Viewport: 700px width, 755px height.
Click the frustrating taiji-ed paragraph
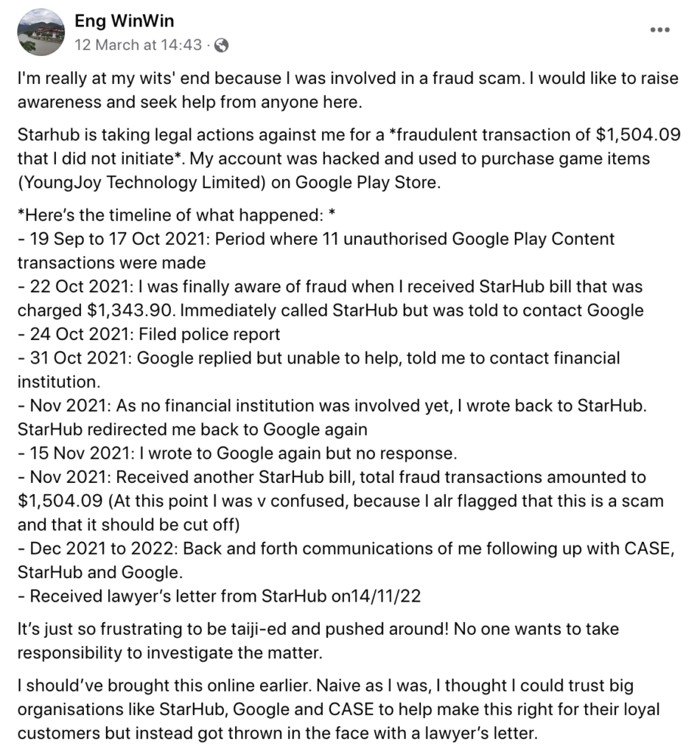click(x=317, y=630)
